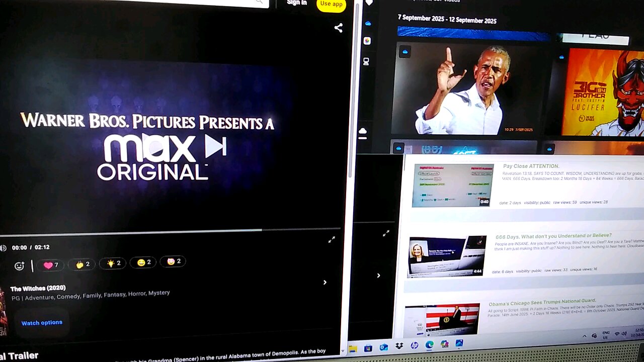Screen dimensions: 644x362
Task: Open the 666 Days video thumbnail
Action: [447, 256]
